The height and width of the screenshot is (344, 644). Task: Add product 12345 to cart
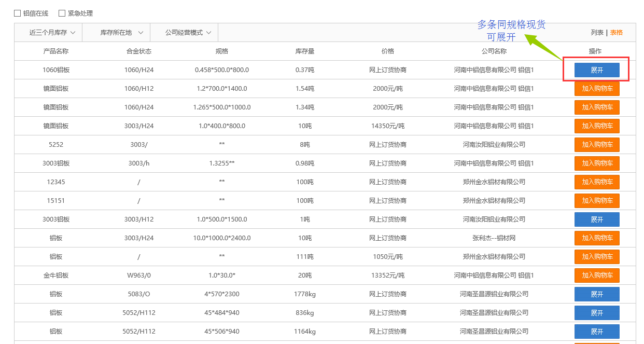point(597,182)
